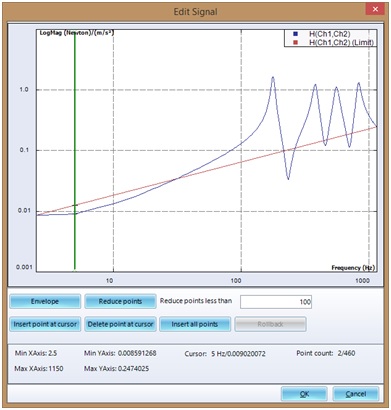Insert a point at the cursor
Screen dimensions: 391x410
[x=45, y=324]
